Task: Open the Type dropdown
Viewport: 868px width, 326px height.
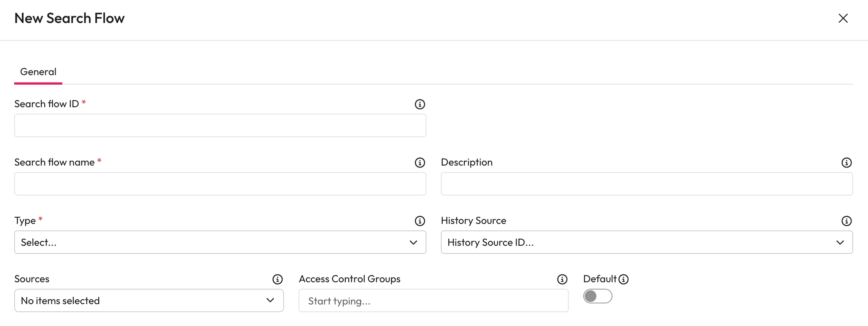Action: click(220, 242)
